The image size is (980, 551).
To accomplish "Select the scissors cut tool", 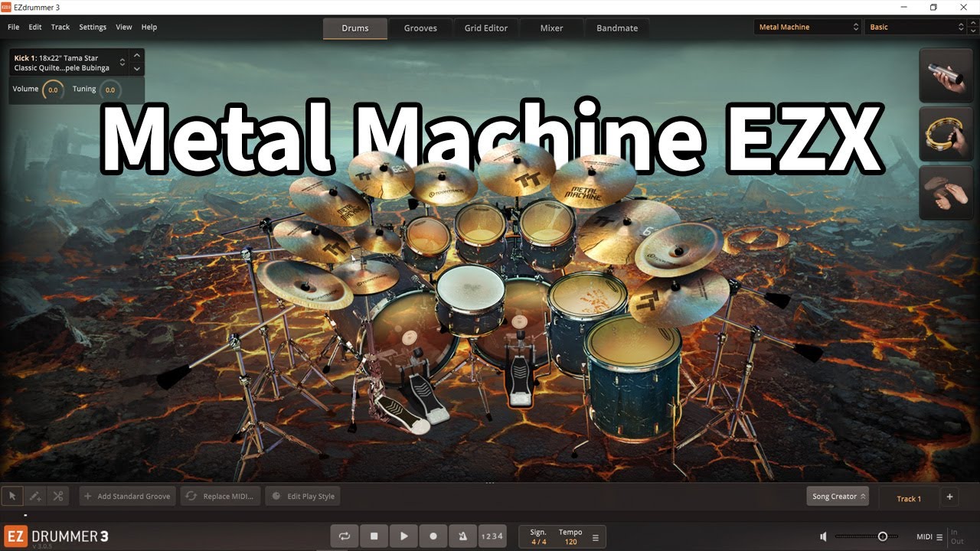I will (58, 496).
